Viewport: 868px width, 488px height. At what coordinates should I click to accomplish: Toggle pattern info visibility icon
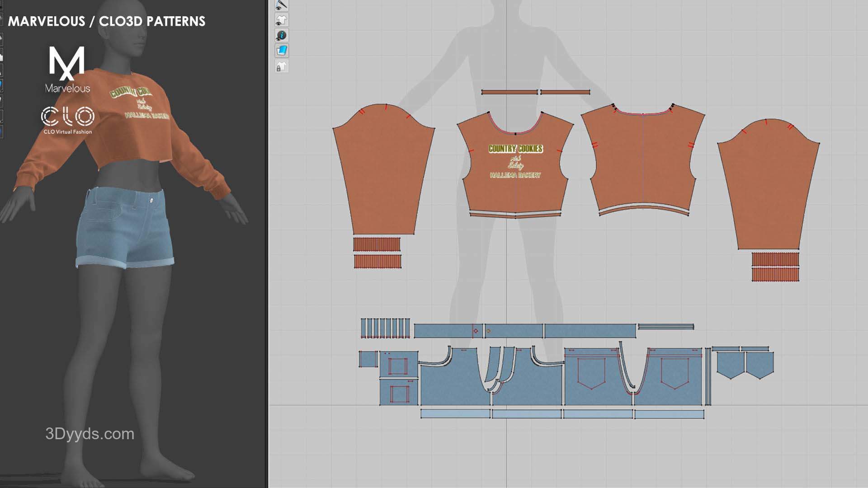coord(281,35)
